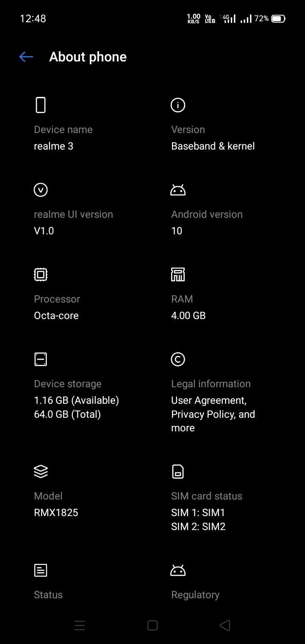Tap the layers icon above Model

[41, 471]
